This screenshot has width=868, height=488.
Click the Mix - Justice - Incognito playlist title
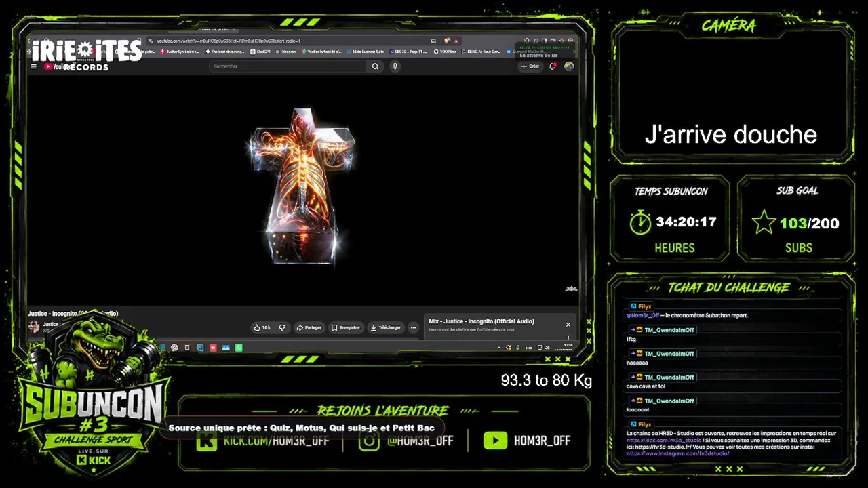click(x=481, y=321)
